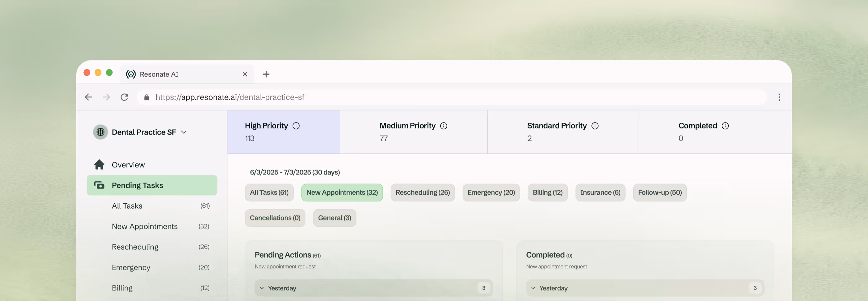Viewport: 868px width, 301px height.
Task: Select the Medium Priority tab
Action: [x=414, y=132]
